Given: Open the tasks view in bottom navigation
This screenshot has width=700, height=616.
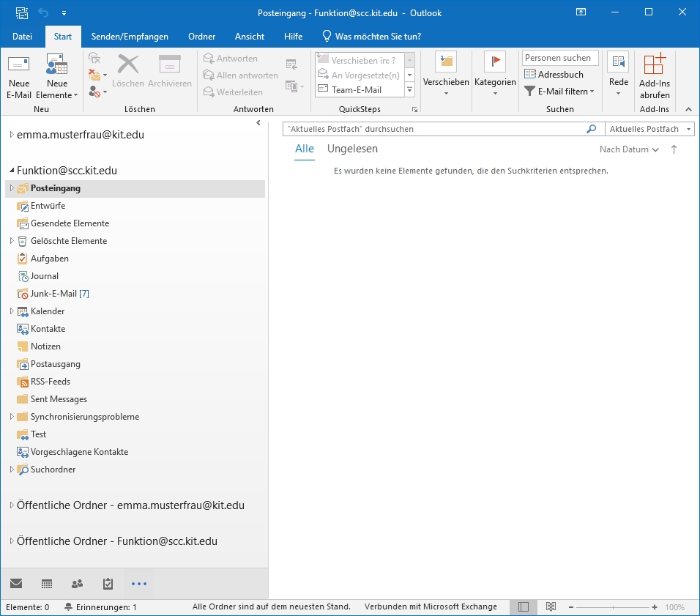Looking at the screenshot, I should click(x=108, y=584).
